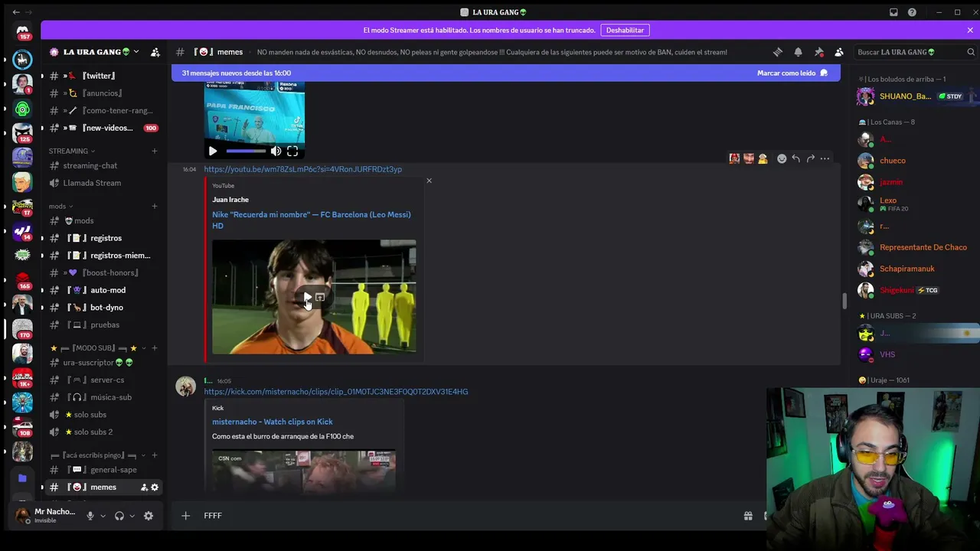Image resolution: width=980 pixels, height=551 pixels.
Task: Back navigation arrow in title bar
Action: click(17, 12)
